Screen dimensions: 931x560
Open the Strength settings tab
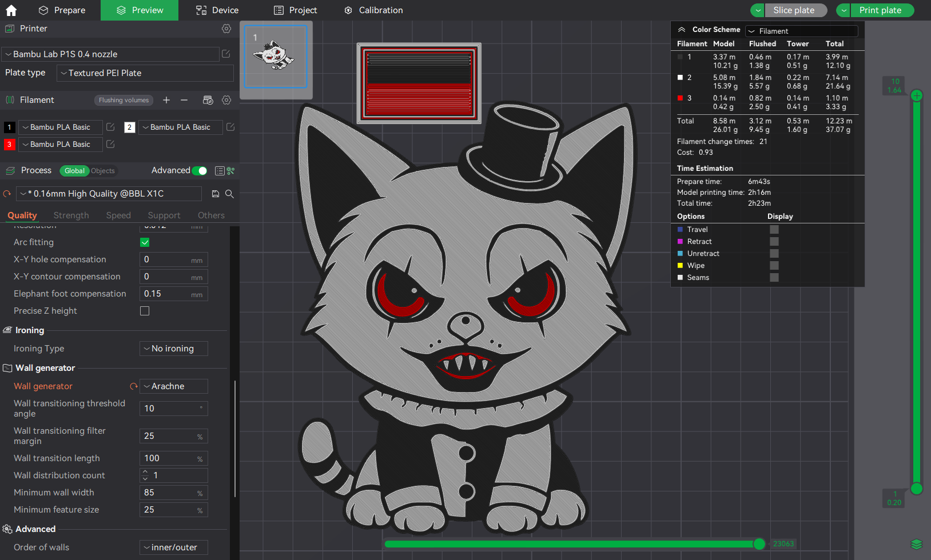pyautogui.click(x=71, y=215)
